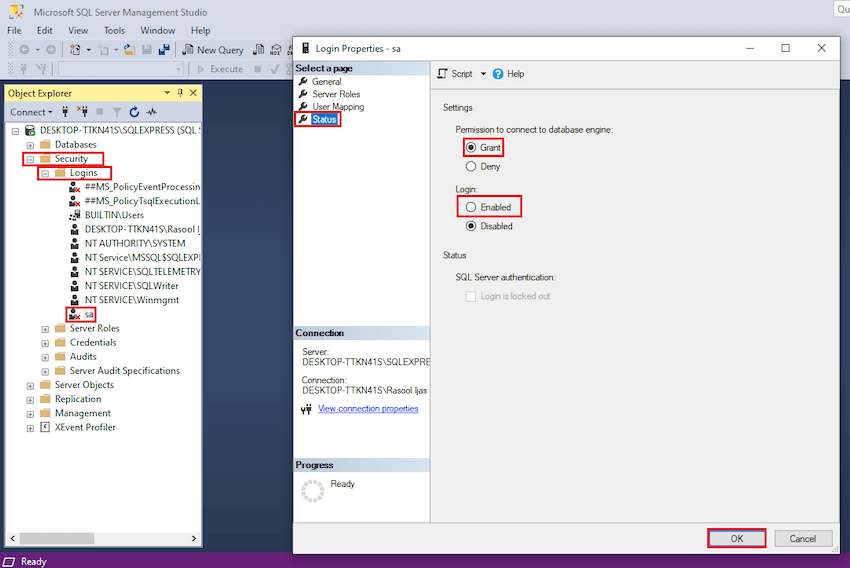Select the Deny radio button
The width and height of the screenshot is (850, 568).
tap(471, 166)
